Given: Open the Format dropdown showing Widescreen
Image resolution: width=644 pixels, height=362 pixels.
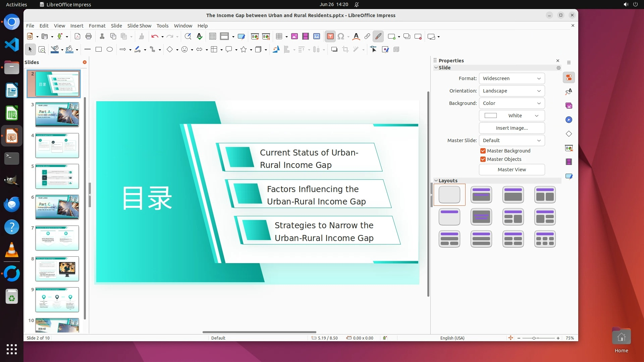Looking at the screenshot, I should [x=512, y=78].
